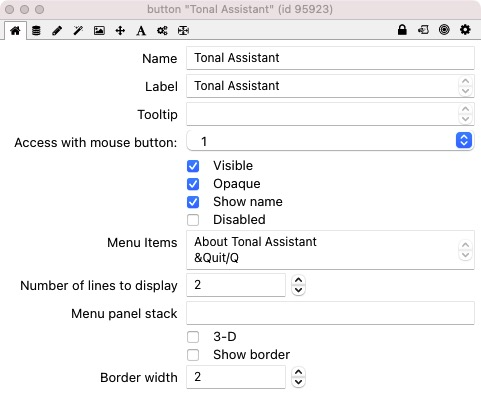Uncheck the Show name checkbox
481x399 pixels.
point(193,202)
